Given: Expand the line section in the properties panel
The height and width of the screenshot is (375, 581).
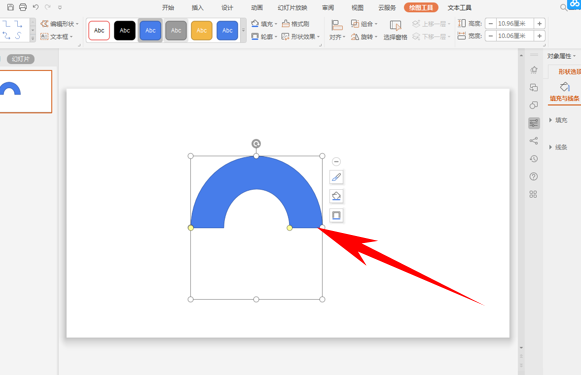Looking at the screenshot, I should pyautogui.click(x=558, y=147).
